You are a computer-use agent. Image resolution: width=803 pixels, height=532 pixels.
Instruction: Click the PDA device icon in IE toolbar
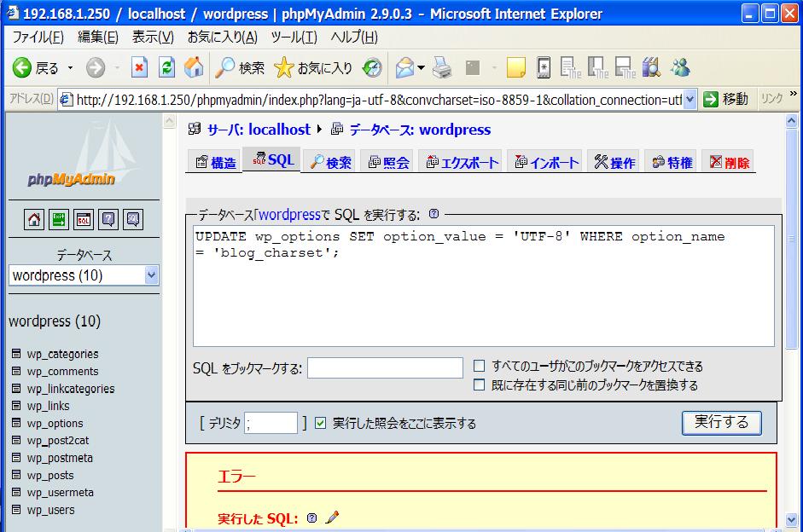[x=544, y=67]
